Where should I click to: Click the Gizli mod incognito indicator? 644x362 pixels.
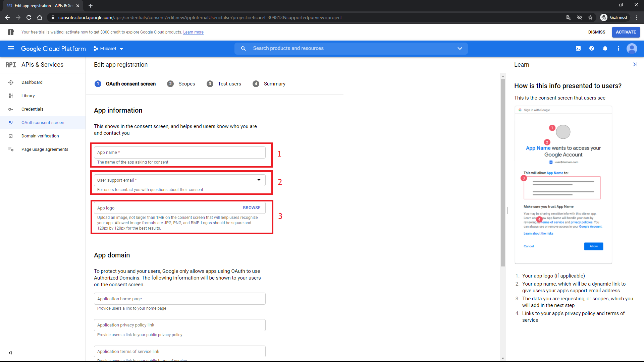tap(614, 17)
